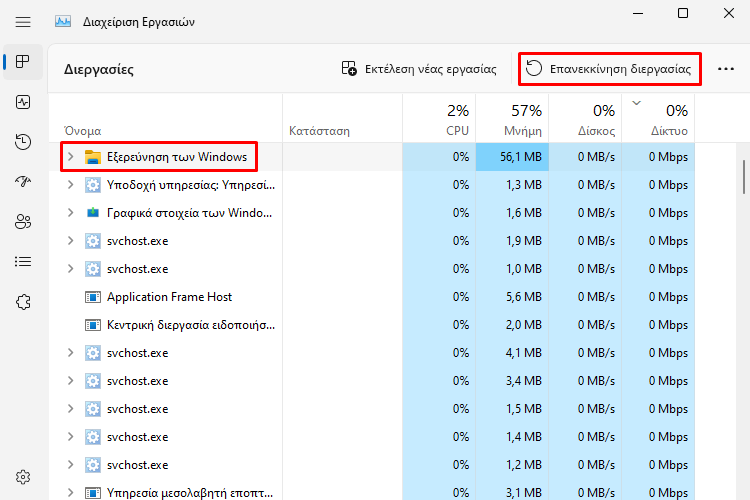Select the 2,0 MB memory cell

512,325
